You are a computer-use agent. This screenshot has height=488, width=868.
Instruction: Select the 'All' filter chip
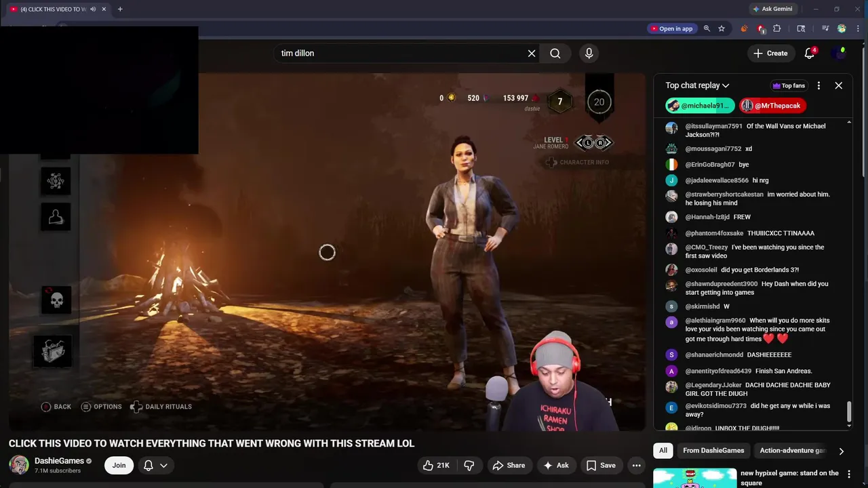[x=663, y=450]
